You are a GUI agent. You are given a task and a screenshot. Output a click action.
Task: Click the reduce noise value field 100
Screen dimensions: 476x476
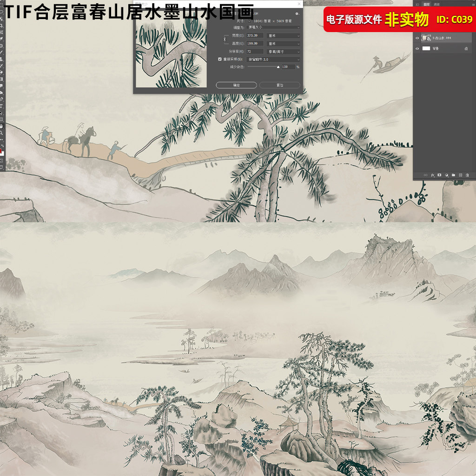[288, 67]
